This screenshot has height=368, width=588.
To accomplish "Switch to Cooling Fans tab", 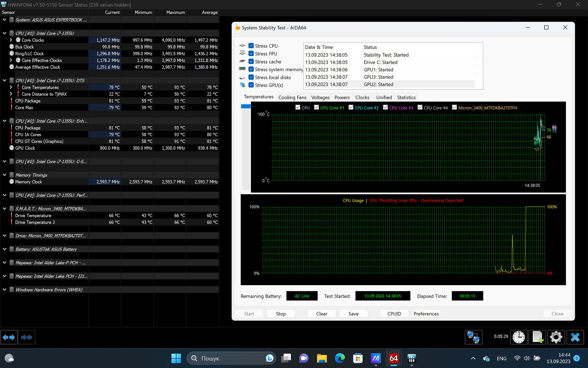I will click(292, 98).
